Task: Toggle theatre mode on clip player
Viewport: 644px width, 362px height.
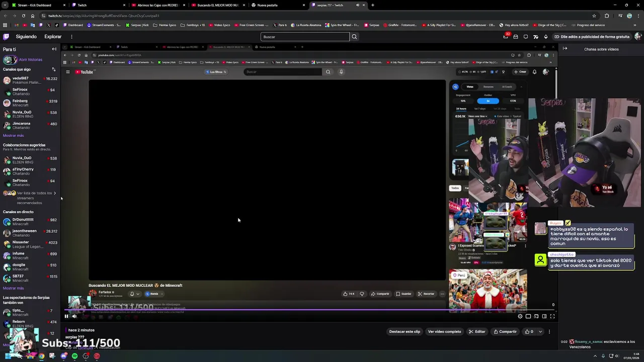Action: (544, 316)
